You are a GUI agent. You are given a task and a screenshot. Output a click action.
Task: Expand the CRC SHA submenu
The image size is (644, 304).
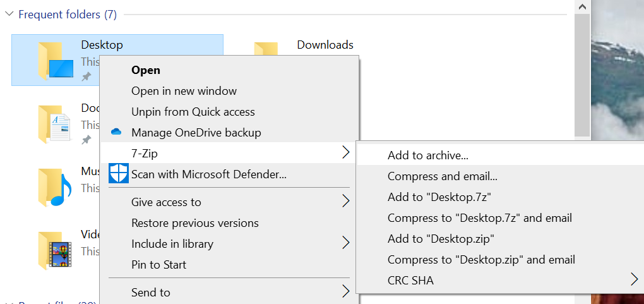(x=634, y=279)
